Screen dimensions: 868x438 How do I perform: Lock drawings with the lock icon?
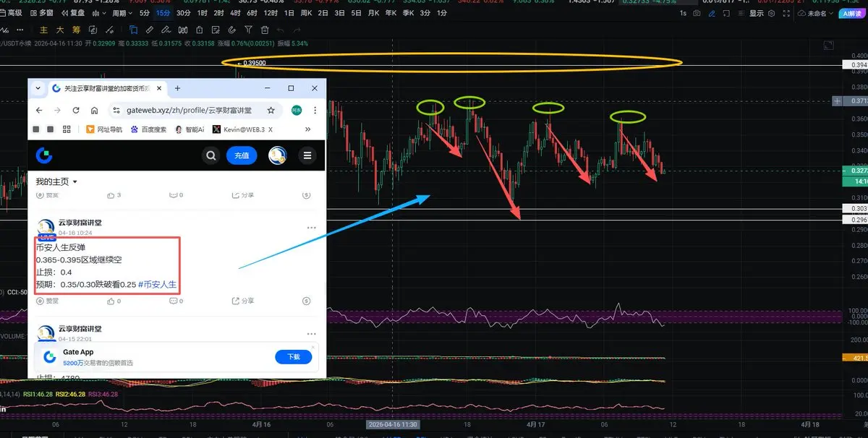[x=199, y=30]
